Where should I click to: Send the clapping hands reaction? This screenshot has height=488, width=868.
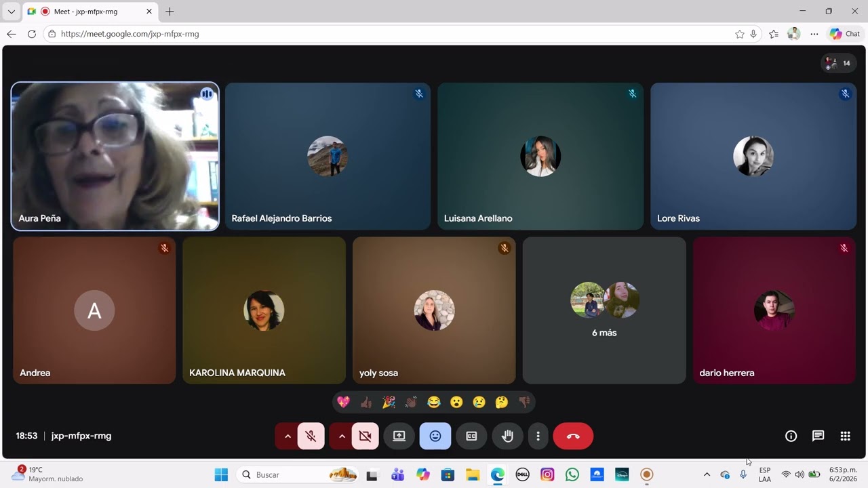tap(411, 403)
